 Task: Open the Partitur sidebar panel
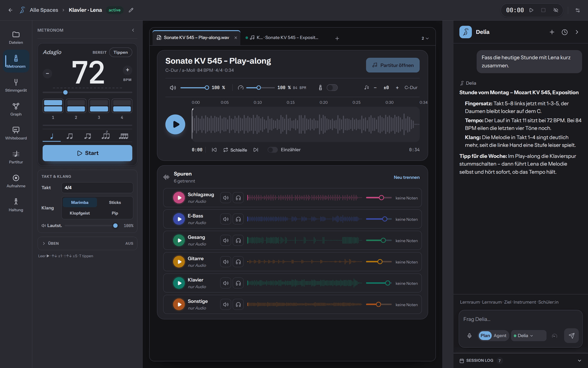click(16, 157)
